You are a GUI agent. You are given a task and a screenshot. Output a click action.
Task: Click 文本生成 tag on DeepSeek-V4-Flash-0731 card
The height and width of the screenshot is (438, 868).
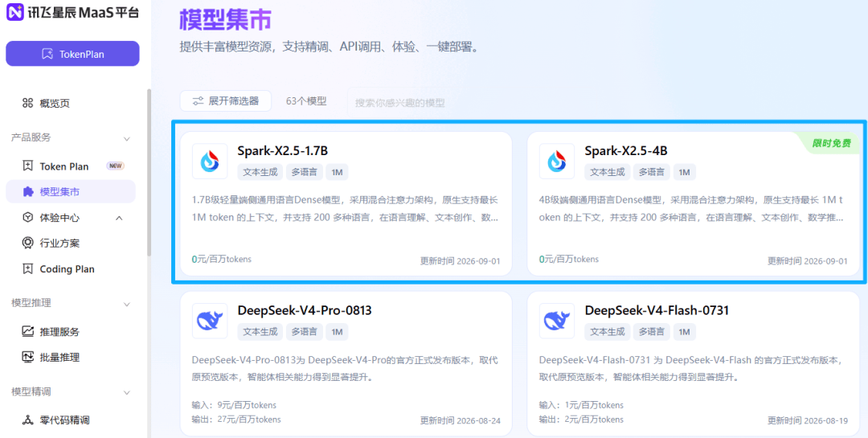point(607,332)
